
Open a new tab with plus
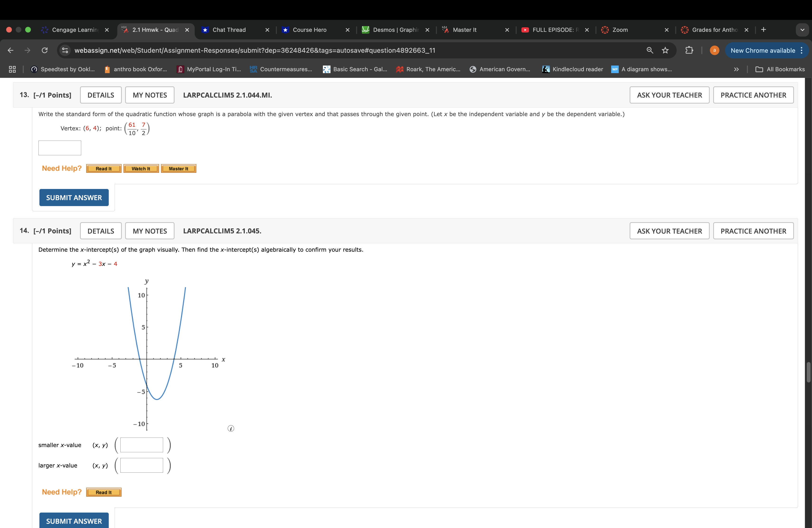[x=764, y=30]
